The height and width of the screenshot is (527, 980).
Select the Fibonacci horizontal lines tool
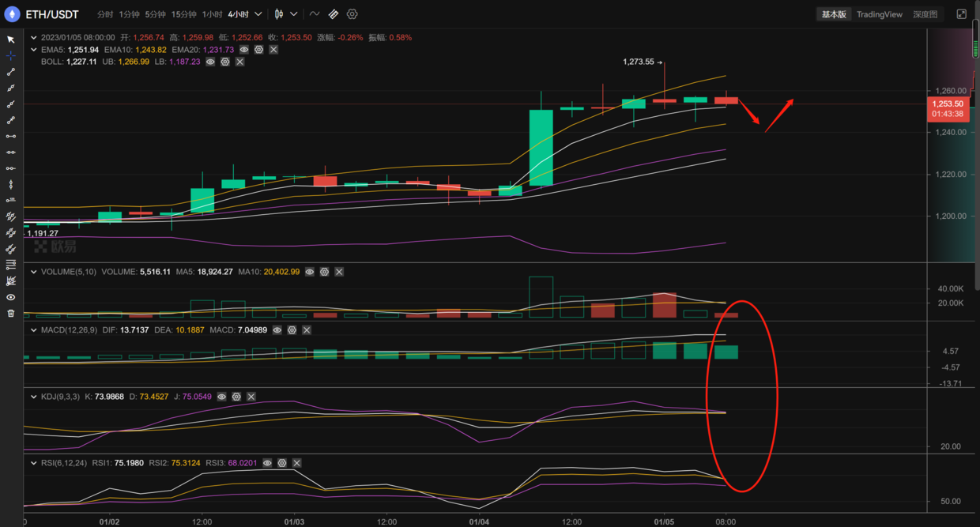(11, 265)
